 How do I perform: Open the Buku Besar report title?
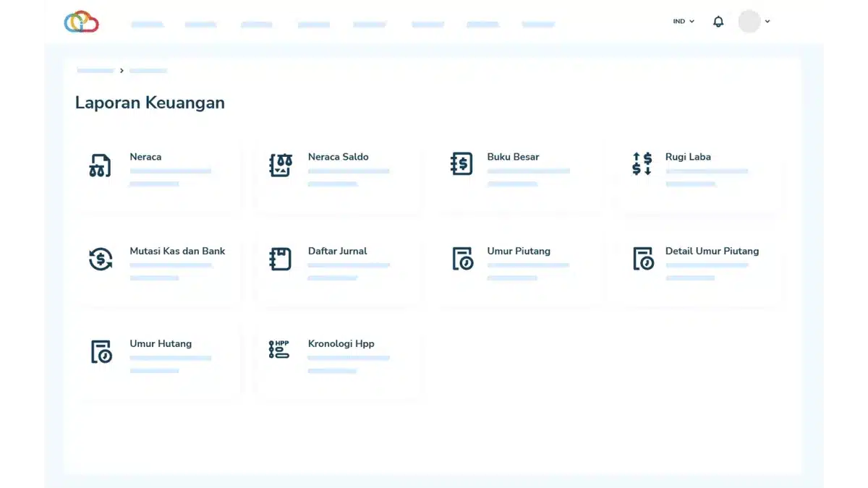(513, 157)
